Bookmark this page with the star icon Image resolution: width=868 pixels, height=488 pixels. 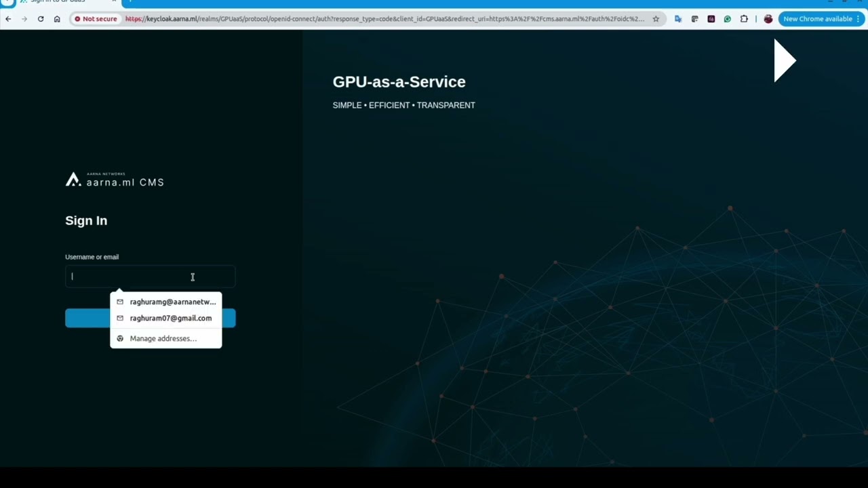[656, 19]
